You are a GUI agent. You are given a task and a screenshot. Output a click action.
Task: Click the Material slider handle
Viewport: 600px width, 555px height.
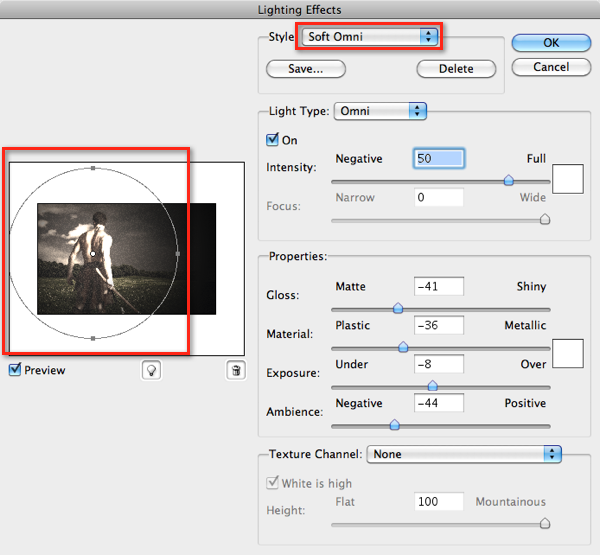pos(403,347)
